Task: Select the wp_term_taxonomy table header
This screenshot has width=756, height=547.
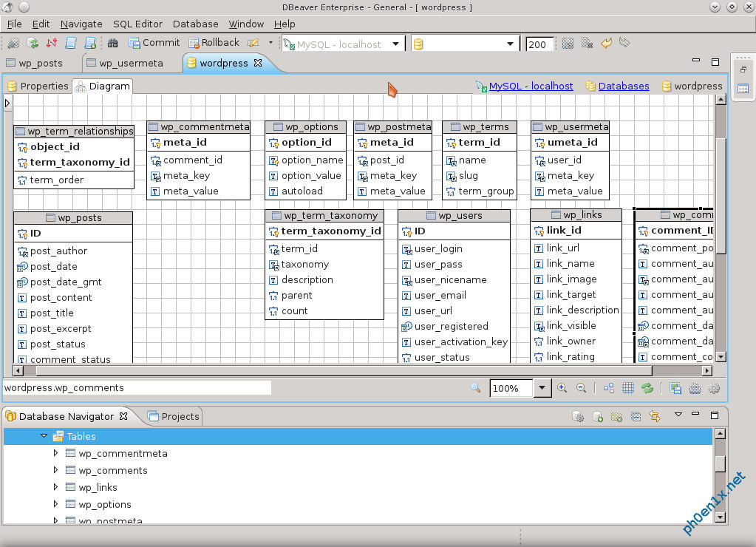Action: (324, 216)
